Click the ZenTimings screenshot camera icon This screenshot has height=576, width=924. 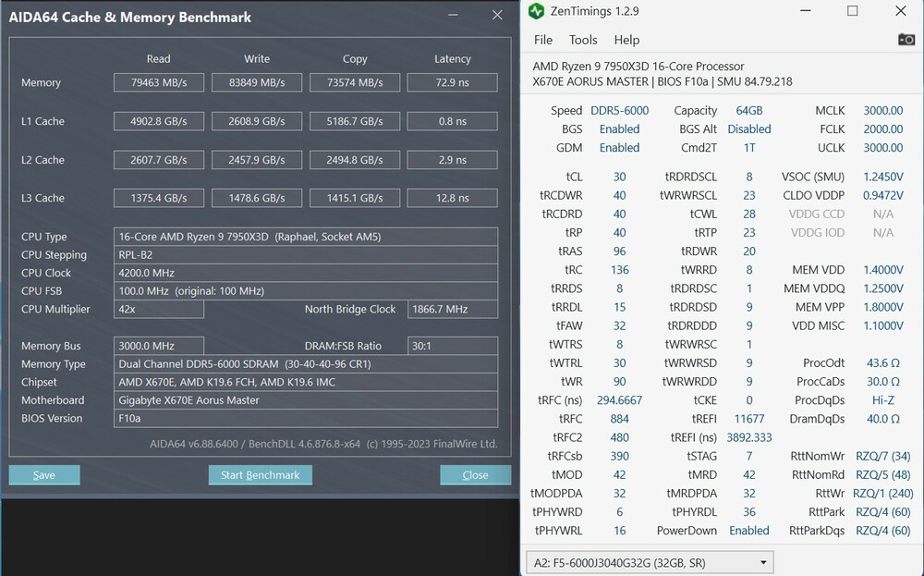[x=906, y=40]
